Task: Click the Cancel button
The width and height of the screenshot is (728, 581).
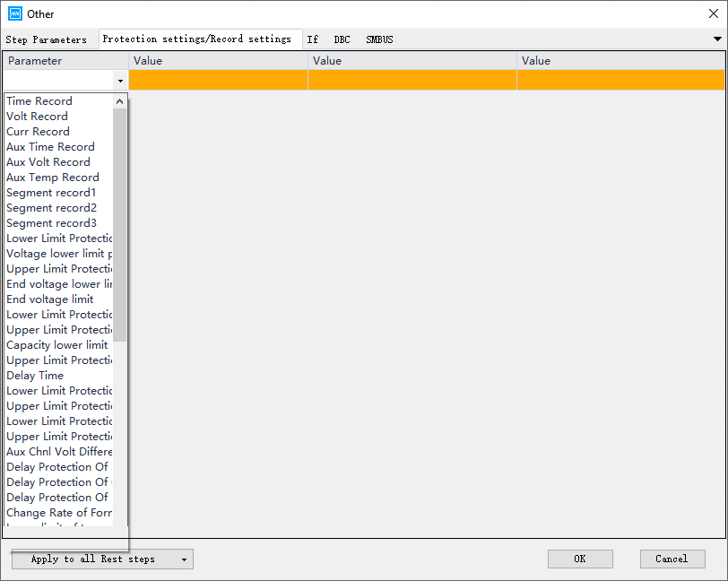Action: [672, 559]
